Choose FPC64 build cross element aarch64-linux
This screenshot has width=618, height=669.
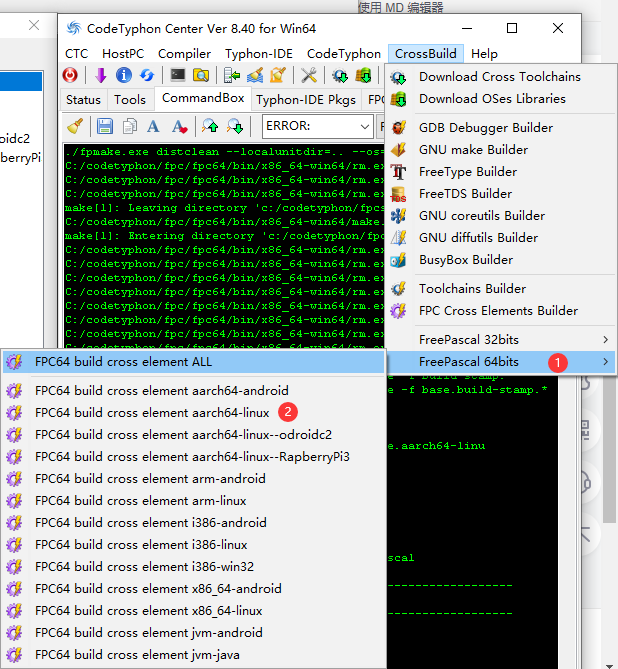pyautogui.click(x=194, y=413)
